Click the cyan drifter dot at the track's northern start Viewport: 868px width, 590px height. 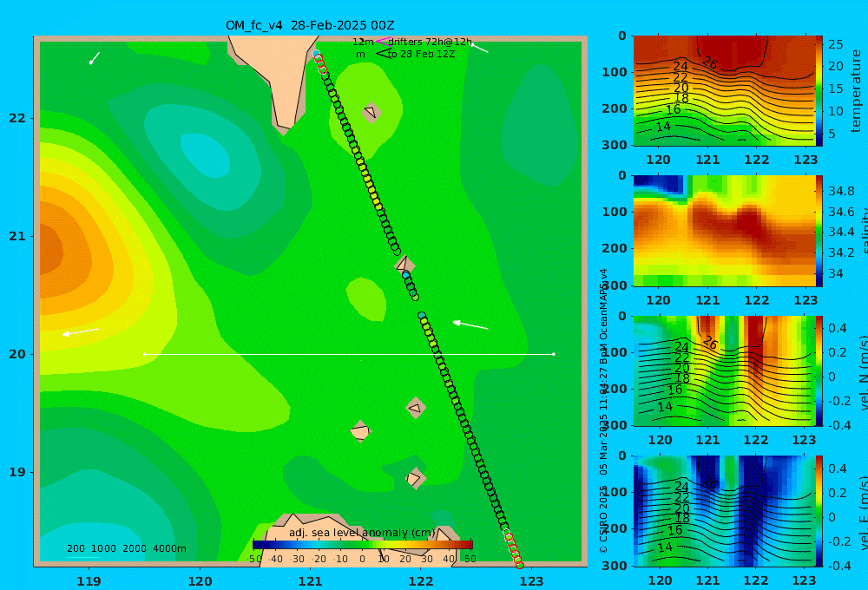coord(316,53)
